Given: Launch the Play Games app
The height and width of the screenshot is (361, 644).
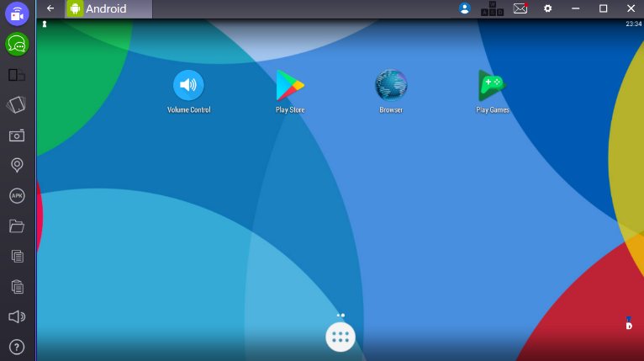Looking at the screenshot, I should (492, 85).
